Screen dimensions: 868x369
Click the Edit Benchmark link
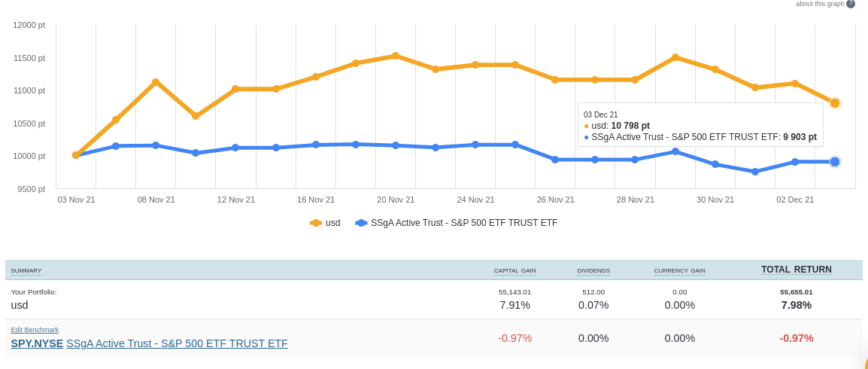[x=35, y=330]
